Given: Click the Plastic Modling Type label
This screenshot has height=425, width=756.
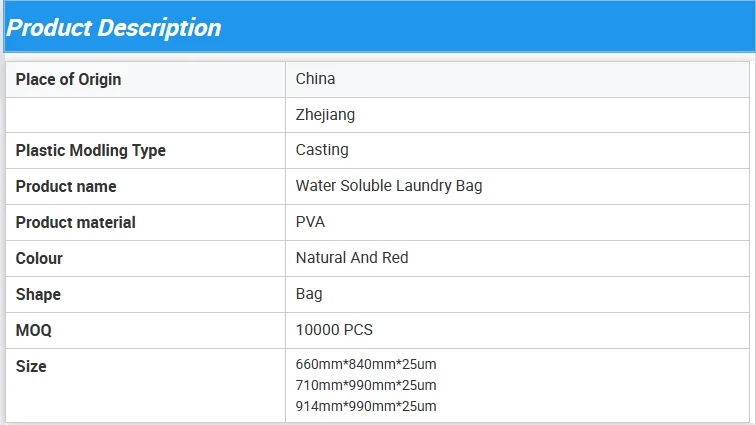Looking at the screenshot, I should 91,151.
